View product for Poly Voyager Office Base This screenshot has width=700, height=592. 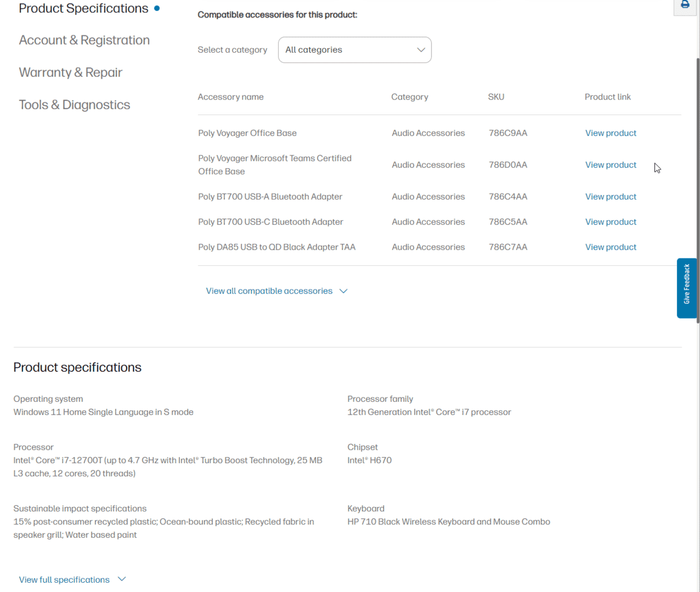(x=610, y=133)
